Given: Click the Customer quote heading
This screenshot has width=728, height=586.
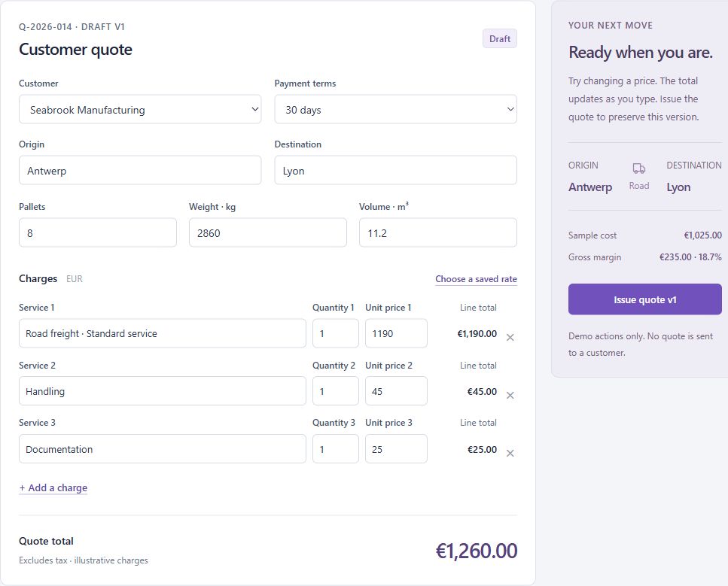Looking at the screenshot, I should click(x=76, y=49).
